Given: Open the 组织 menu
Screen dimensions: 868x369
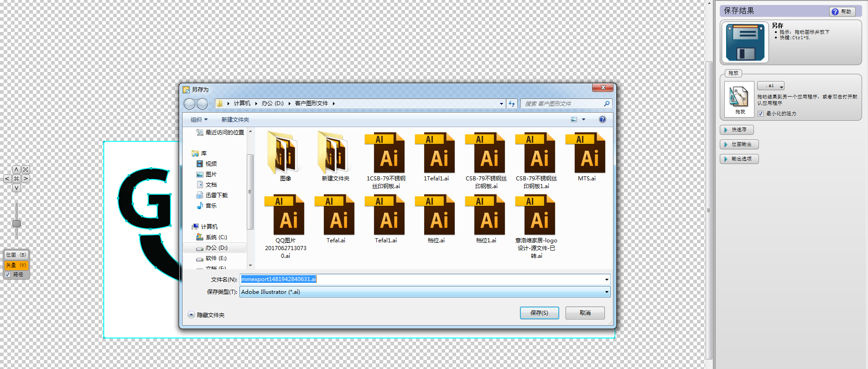Looking at the screenshot, I should [x=199, y=120].
